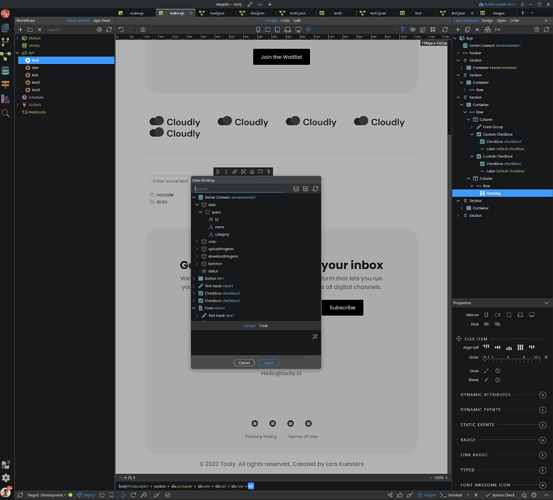Collapse the query node in Data Bindings

tap(200, 212)
